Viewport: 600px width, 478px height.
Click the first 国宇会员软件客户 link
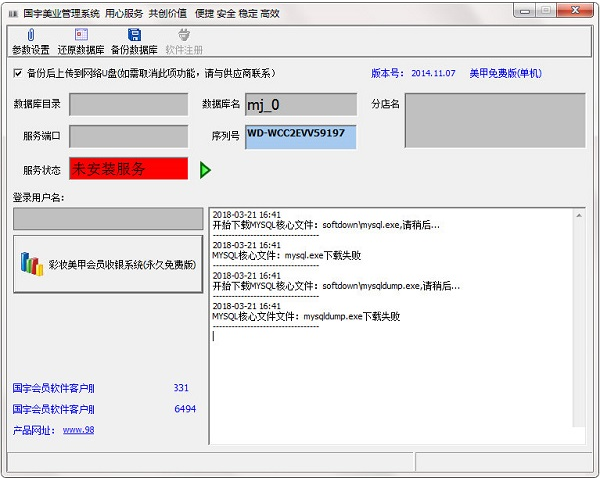click(x=54, y=388)
